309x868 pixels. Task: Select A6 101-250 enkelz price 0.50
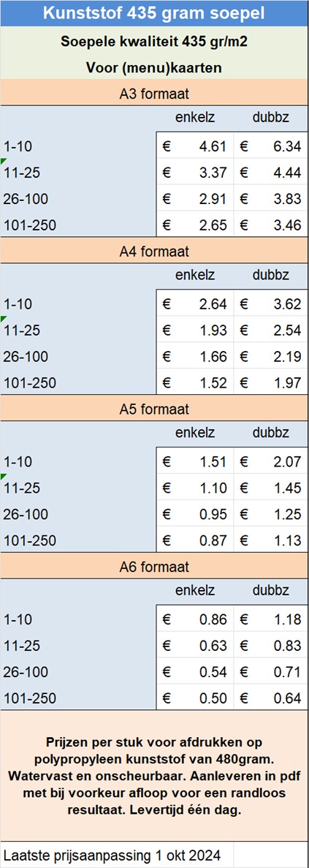click(194, 698)
